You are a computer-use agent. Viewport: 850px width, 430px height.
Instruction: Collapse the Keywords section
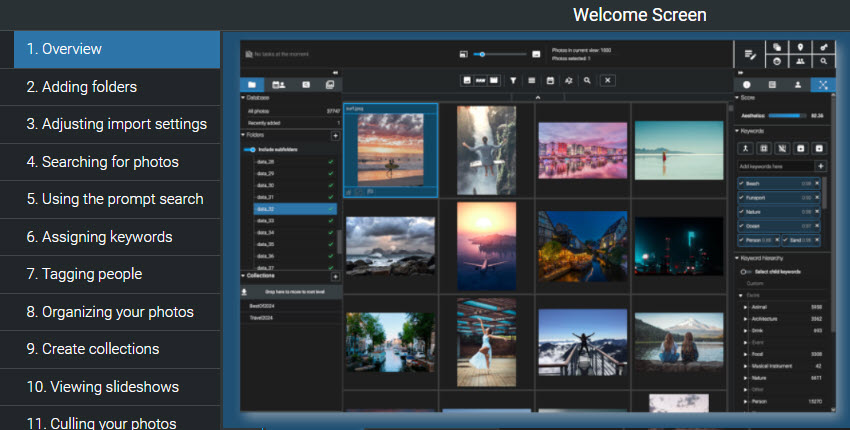pyautogui.click(x=737, y=131)
